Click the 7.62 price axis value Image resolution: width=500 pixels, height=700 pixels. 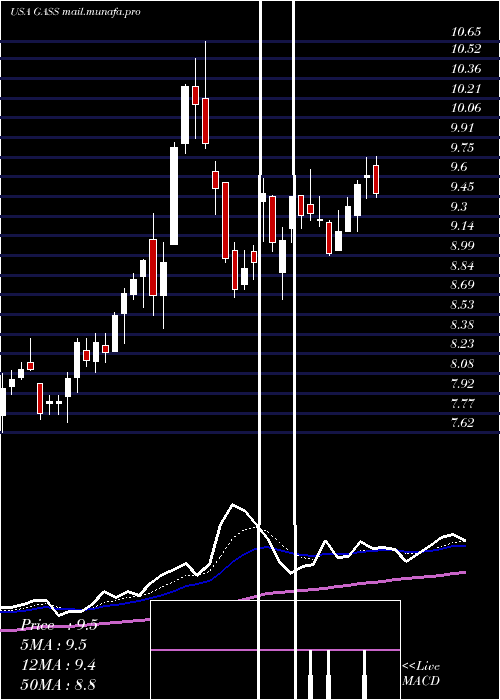click(462, 422)
